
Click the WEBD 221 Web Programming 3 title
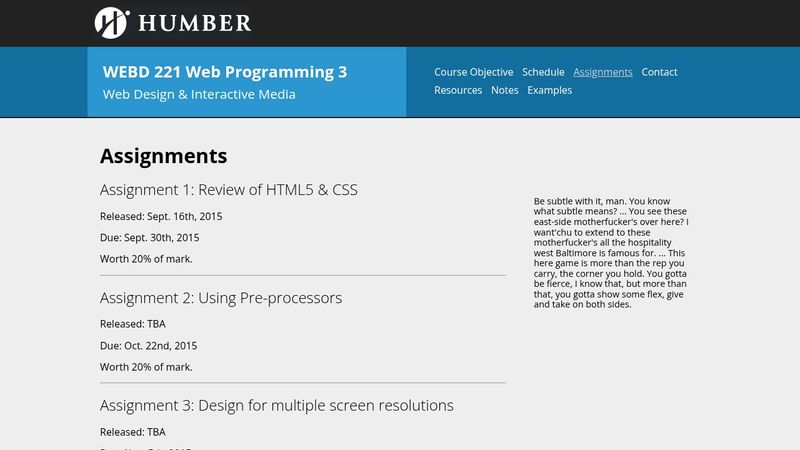218,72
